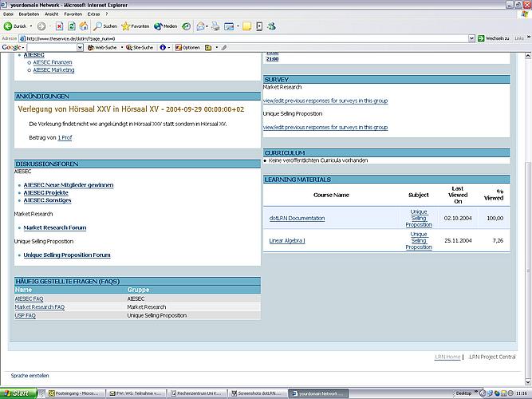Click the 2004-09-29 announcement date text
532x399 pixels.
pyautogui.click(x=205, y=109)
